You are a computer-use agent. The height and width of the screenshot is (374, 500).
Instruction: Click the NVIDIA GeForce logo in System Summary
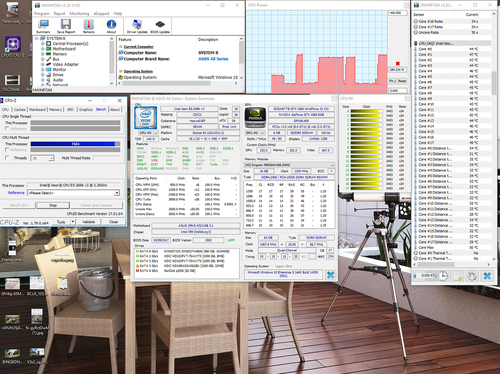pyautogui.click(x=255, y=117)
